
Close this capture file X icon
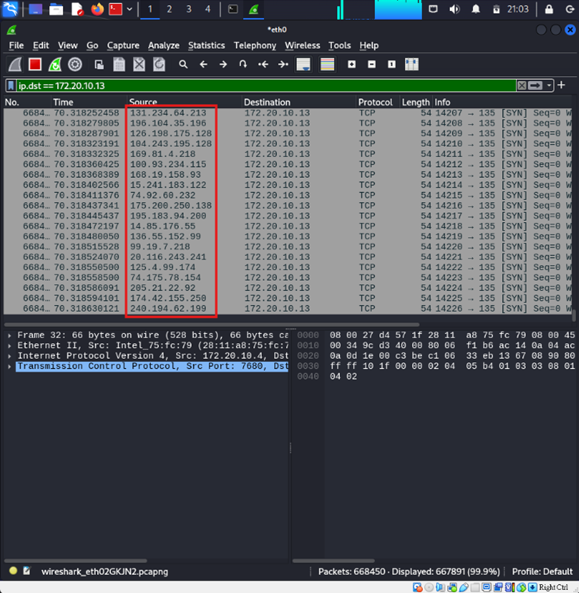pos(139,65)
